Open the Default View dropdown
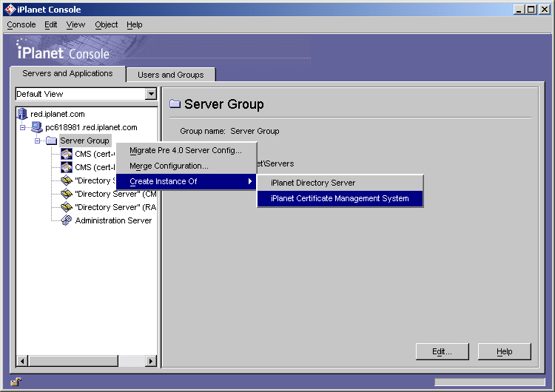The image size is (555, 392). click(151, 94)
